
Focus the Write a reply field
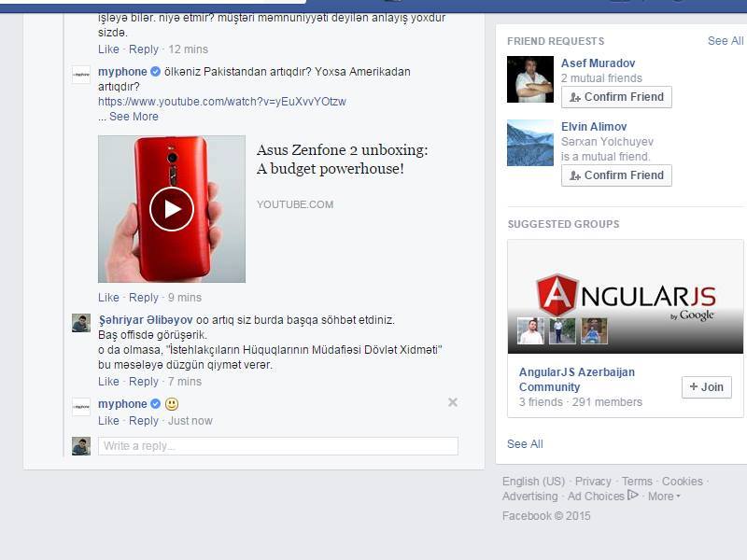click(278, 446)
